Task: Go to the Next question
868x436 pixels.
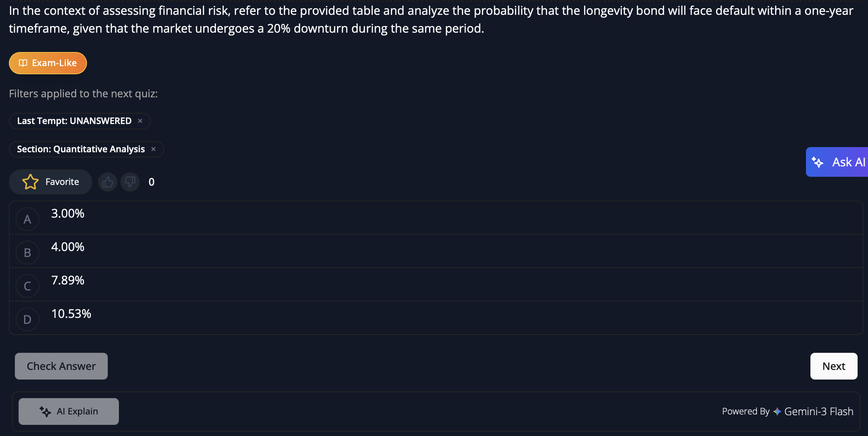Action: (833, 366)
